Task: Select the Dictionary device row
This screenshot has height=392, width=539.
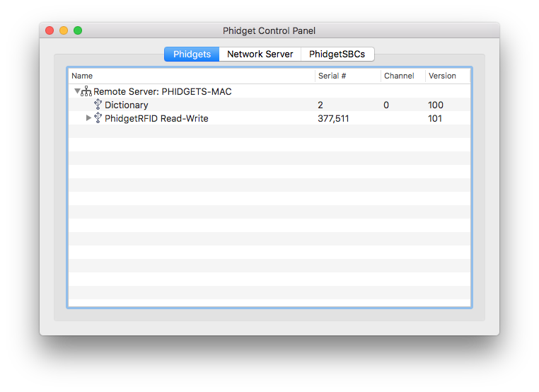Action: click(269, 105)
